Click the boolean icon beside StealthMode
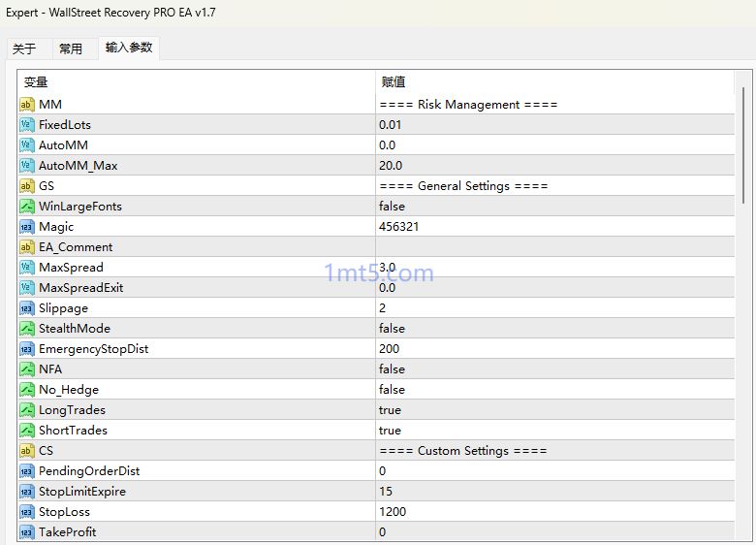The image size is (756, 545). (x=27, y=329)
